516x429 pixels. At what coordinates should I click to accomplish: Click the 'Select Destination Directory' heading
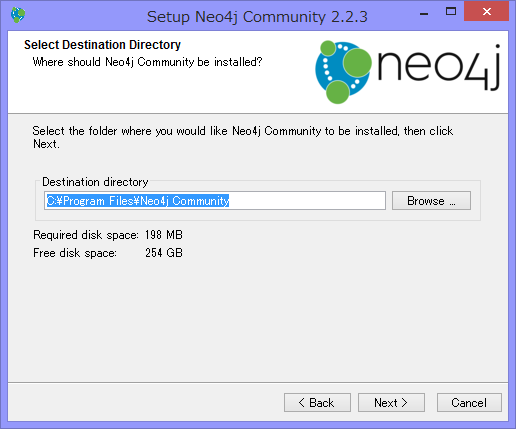click(102, 45)
